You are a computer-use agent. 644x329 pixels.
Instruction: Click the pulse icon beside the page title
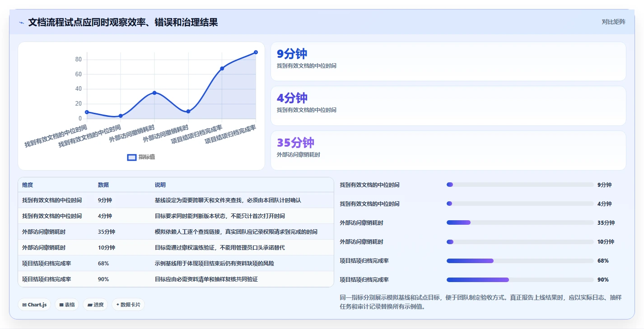21,23
